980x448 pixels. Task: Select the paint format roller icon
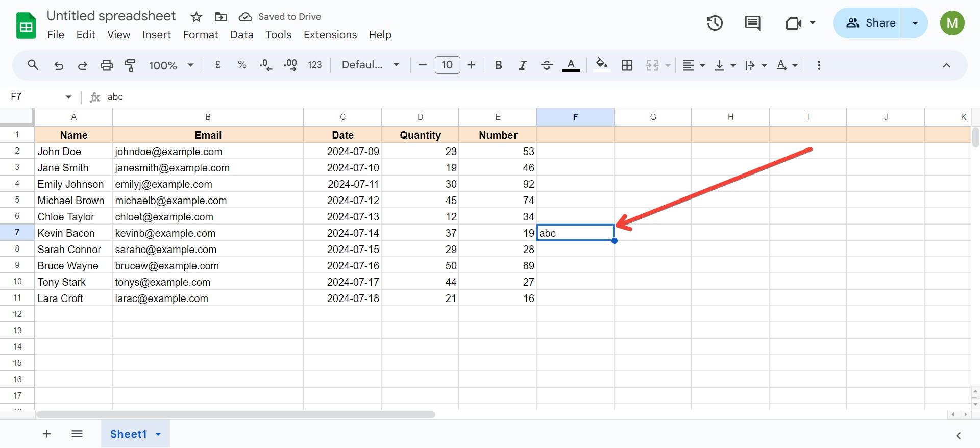tap(130, 65)
